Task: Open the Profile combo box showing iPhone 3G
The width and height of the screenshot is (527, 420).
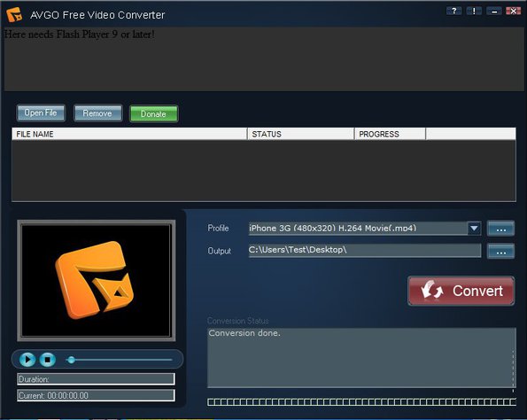Action: [x=365, y=229]
